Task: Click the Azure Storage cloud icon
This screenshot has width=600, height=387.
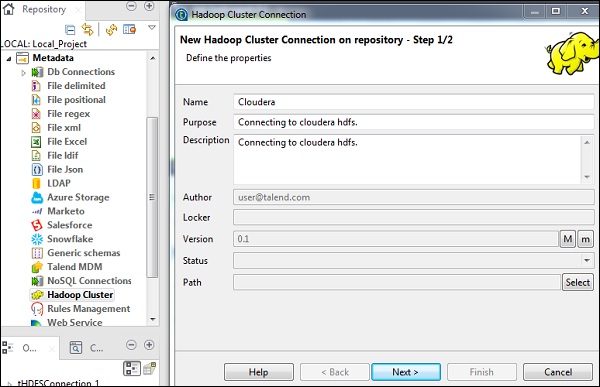Action: pos(37,197)
